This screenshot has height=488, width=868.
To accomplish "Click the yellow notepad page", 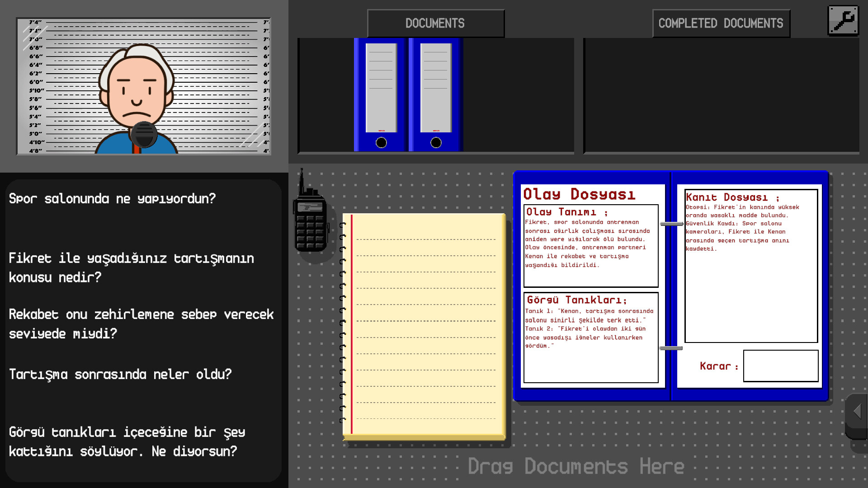I will pyautogui.click(x=425, y=325).
